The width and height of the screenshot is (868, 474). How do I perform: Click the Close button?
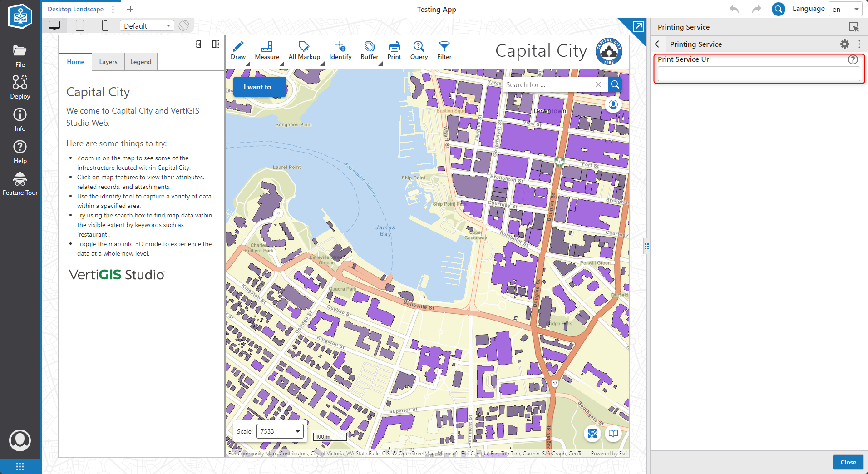click(x=848, y=462)
